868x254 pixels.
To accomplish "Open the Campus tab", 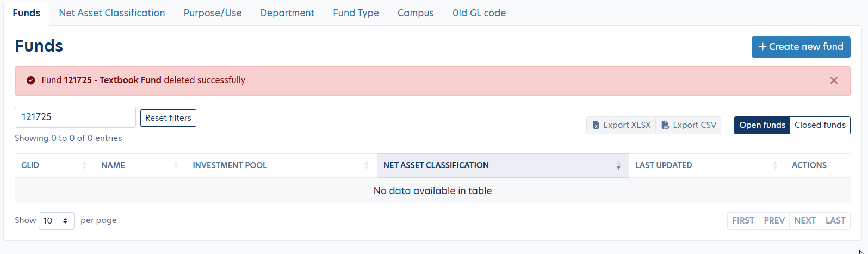I will coord(416,13).
